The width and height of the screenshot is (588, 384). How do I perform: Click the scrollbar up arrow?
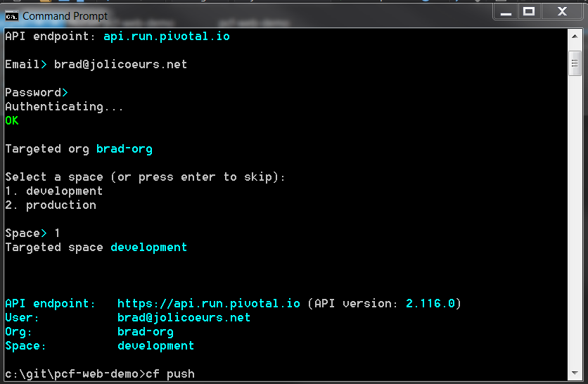pos(575,37)
